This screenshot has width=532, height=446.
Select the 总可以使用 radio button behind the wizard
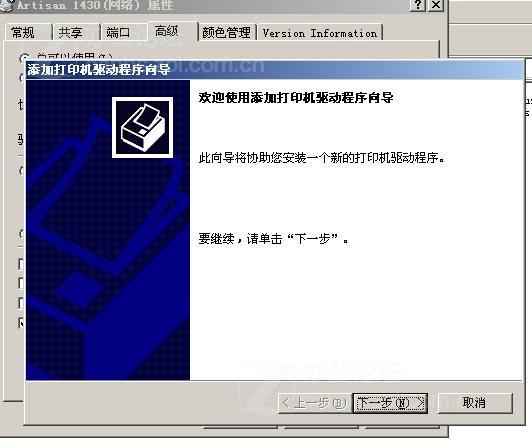(24, 58)
